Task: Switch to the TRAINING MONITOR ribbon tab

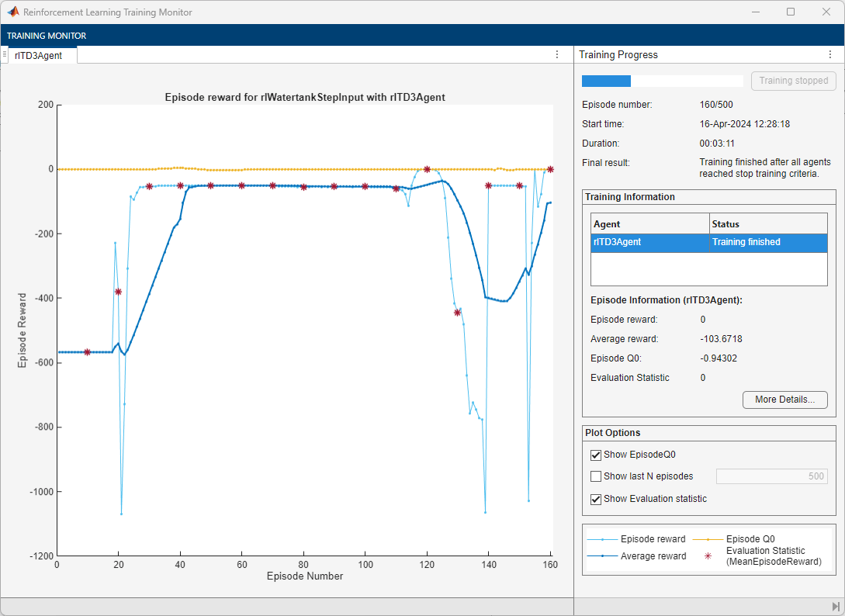Action: 47,36
